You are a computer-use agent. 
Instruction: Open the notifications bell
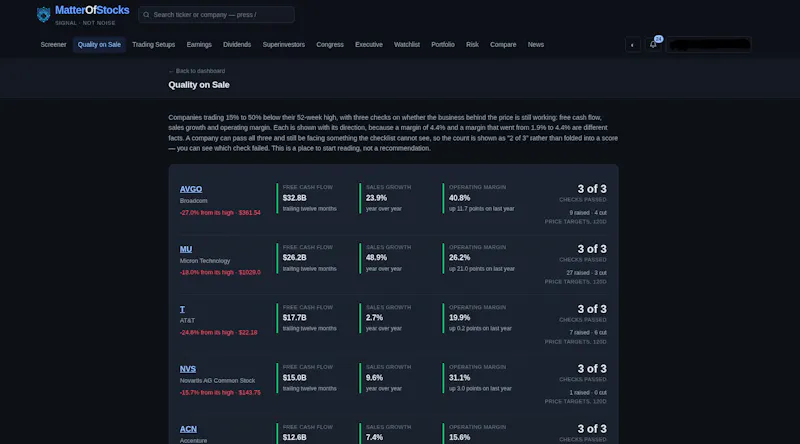pyautogui.click(x=653, y=44)
